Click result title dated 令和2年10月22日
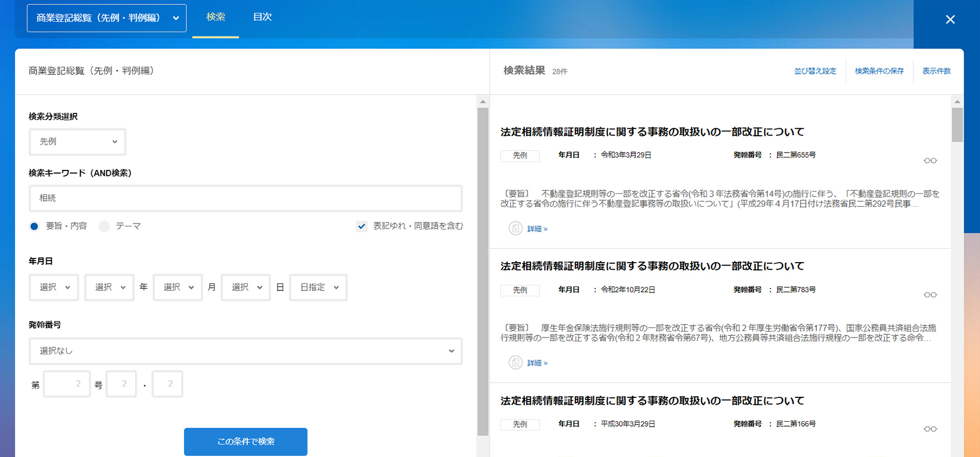The image size is (980, 457). pos(652,266)
